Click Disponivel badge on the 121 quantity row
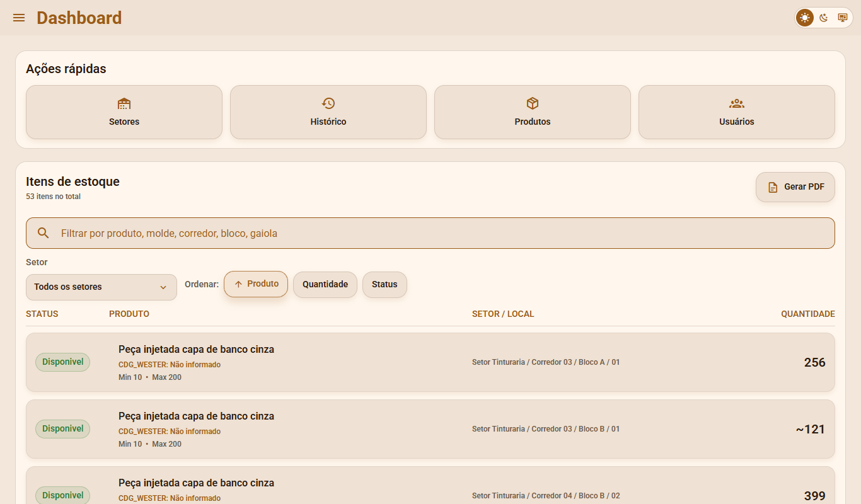861x504 pixels. 62,429
